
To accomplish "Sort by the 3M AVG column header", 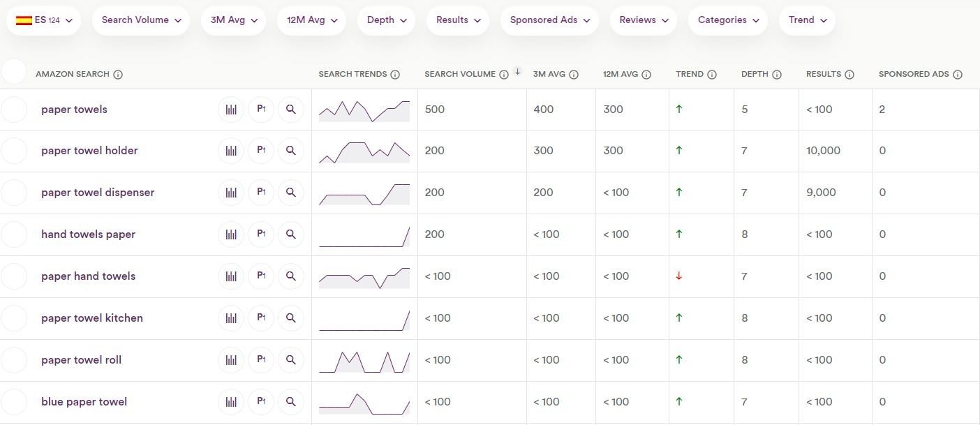I will 549,74.
